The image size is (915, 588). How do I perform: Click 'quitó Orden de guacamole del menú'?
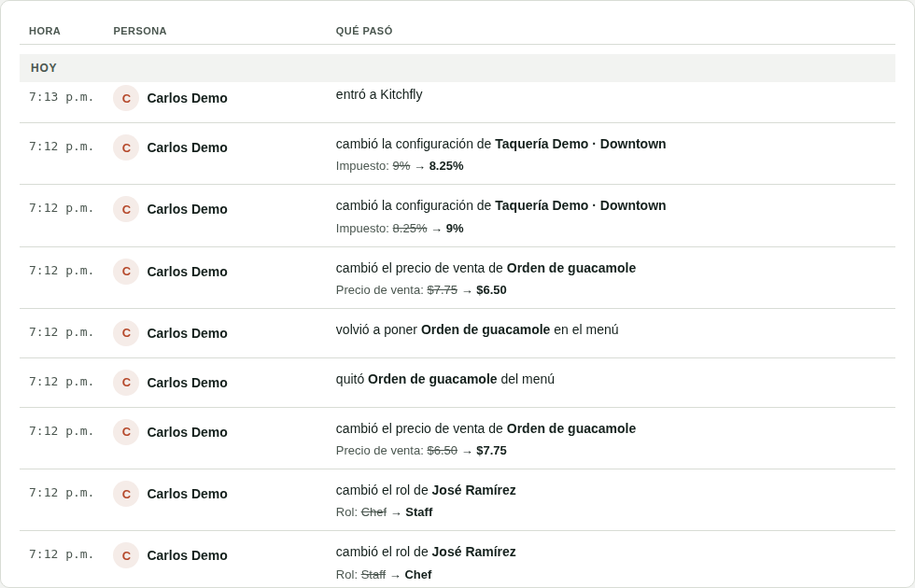(445, 379)
